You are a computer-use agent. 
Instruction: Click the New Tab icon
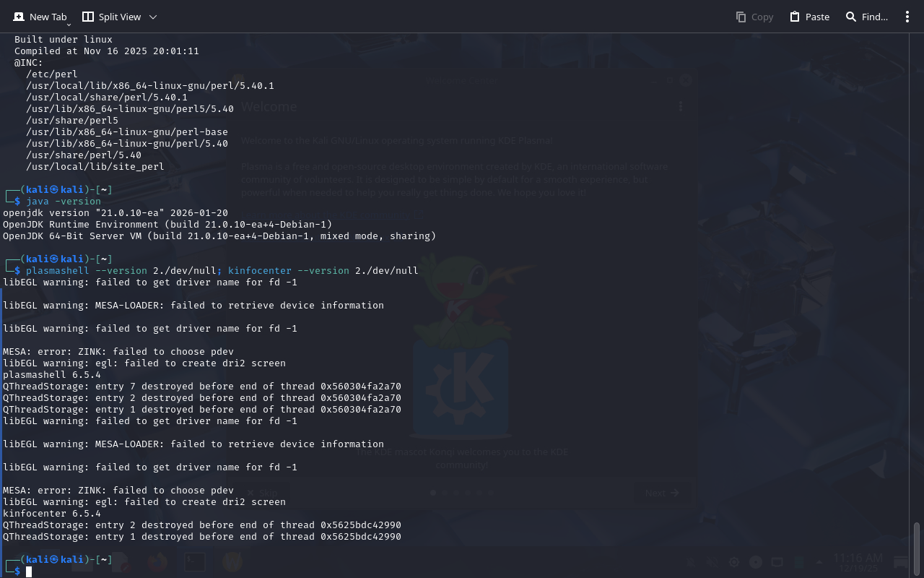tap(19, 17)
